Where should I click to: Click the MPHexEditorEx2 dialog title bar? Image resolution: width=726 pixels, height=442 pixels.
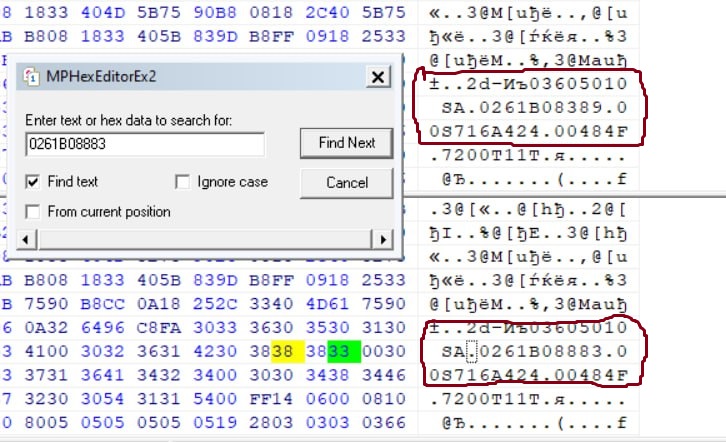pos(200,77)
